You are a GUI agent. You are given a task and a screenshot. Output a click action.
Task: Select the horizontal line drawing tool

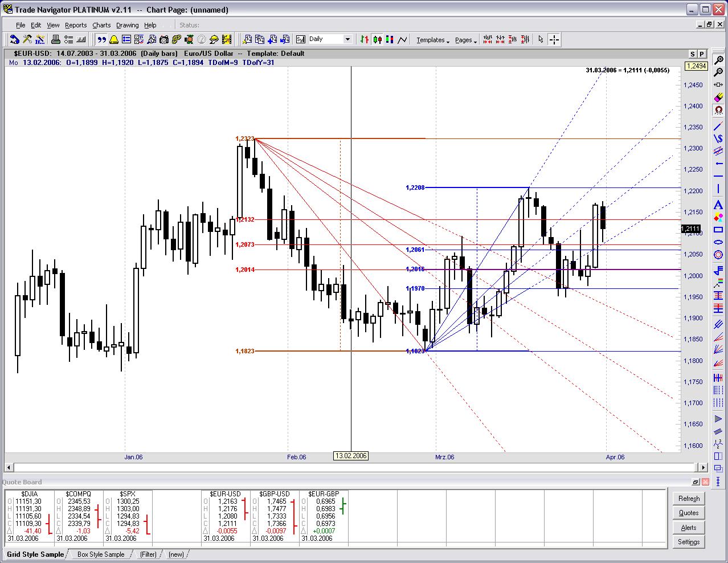tap(718, 176)
